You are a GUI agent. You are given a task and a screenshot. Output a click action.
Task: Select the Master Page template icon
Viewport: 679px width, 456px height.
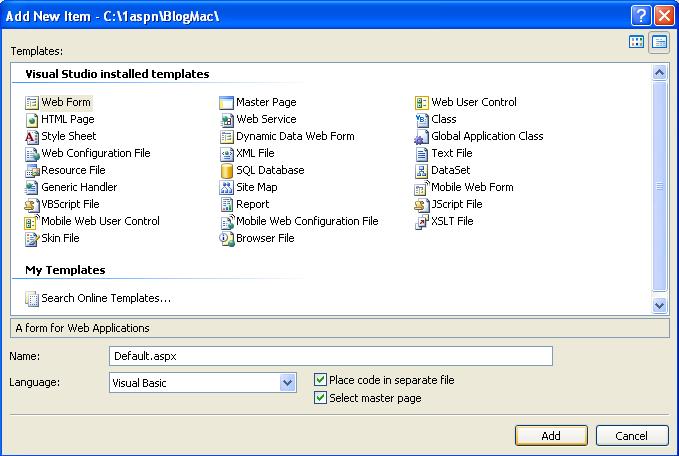coord(226,103)
